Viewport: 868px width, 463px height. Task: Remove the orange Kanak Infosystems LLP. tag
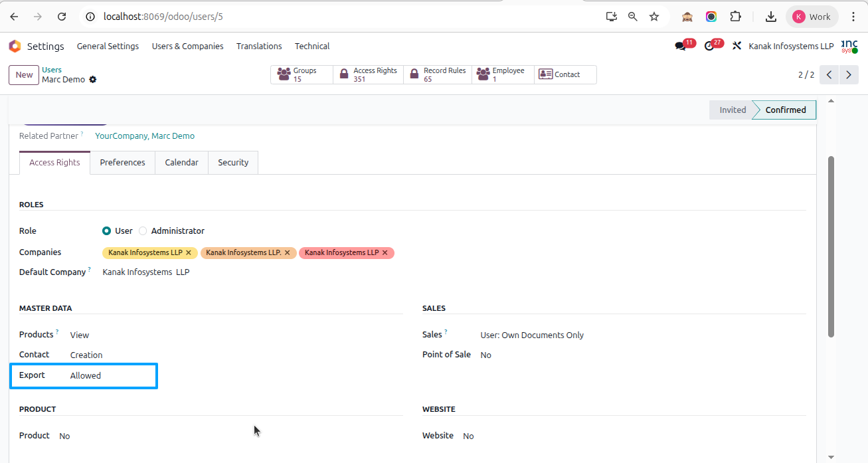point(288,253)
